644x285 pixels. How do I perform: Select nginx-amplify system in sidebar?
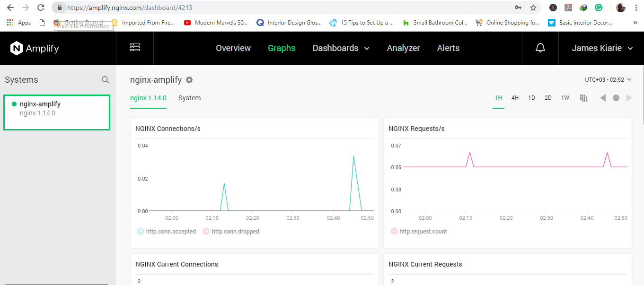[x=57, y=112]
